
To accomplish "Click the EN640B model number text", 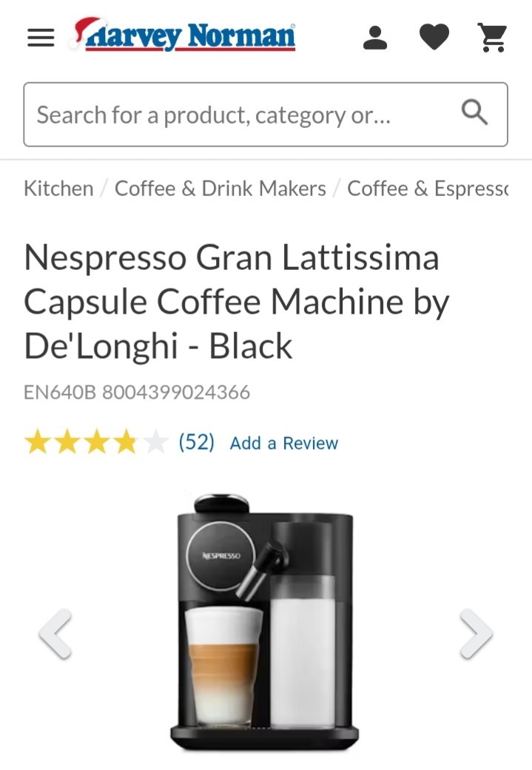I will point(59,392).
